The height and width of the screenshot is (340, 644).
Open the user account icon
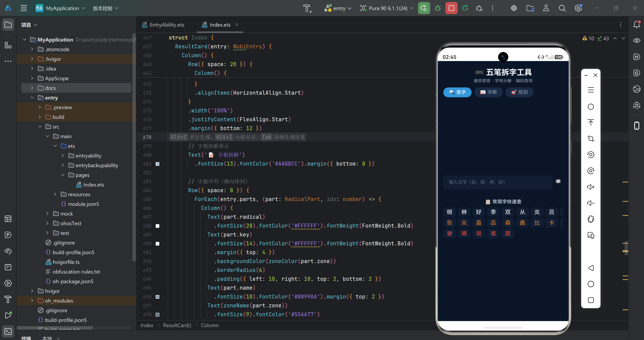pos(546,8)
